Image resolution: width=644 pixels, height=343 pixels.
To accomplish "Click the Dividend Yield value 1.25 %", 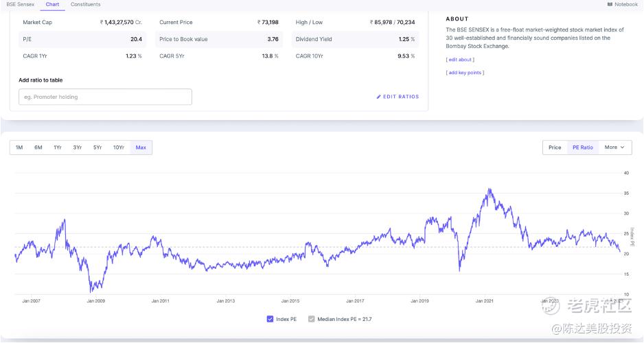I will 406,39.
